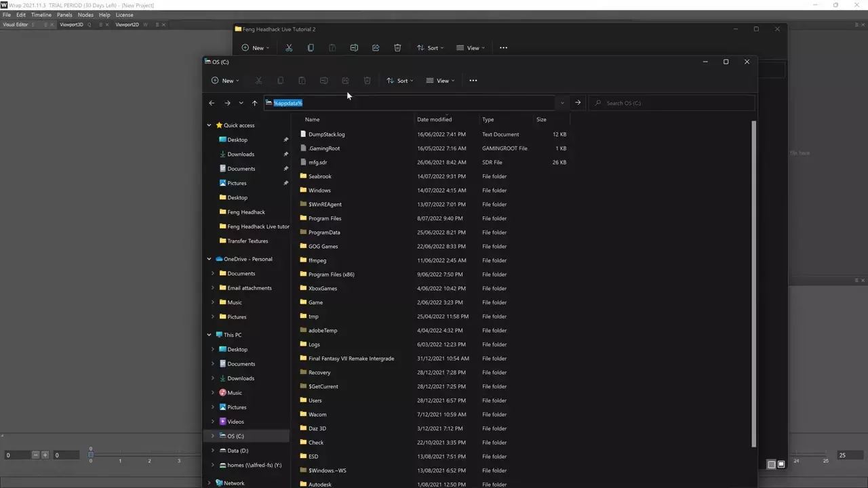Image resolution: width=868 pixels, height=488 pixels.
Task: Click the Delete trash icon in the Feng Headhack window
Action: click(397, 48)
